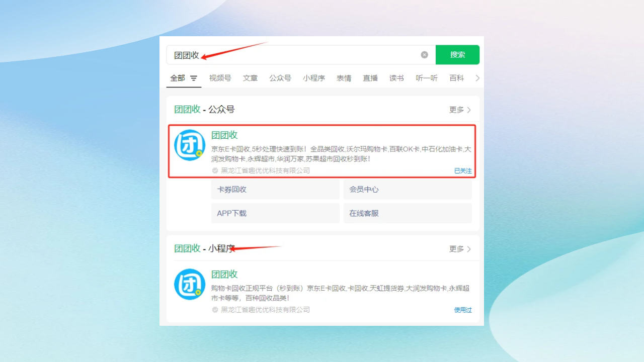Click the green 搜索 button
The width and height of the screenshot is (644, 362).
(457, 55)
